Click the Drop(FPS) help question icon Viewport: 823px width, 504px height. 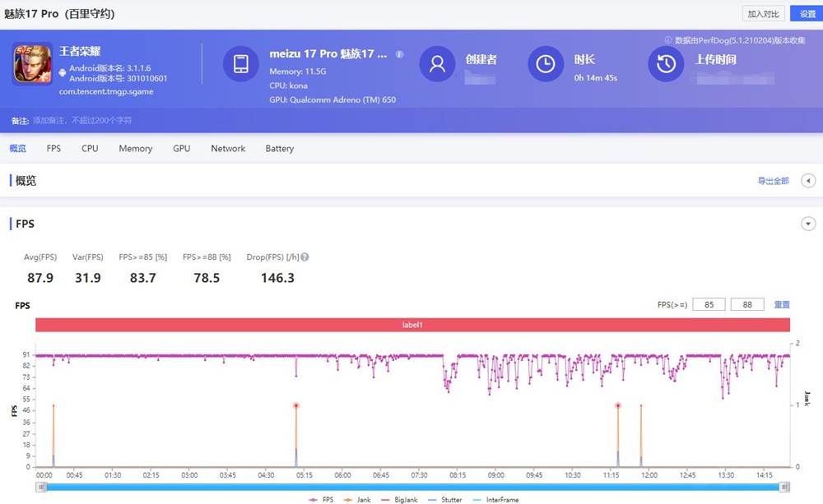(305, 257)
